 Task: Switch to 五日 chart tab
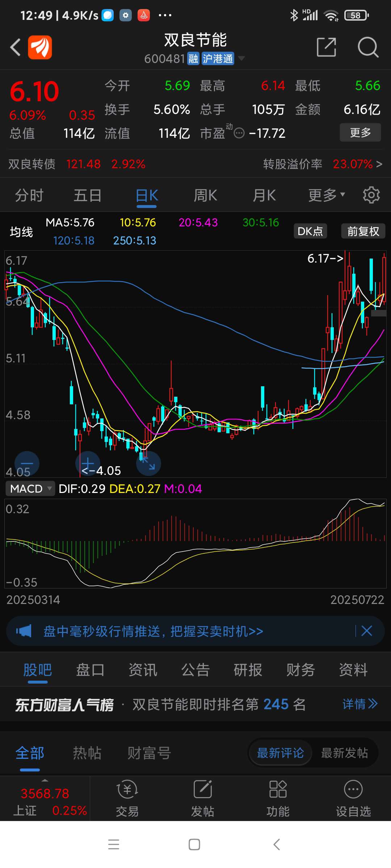tap(88, 195)
